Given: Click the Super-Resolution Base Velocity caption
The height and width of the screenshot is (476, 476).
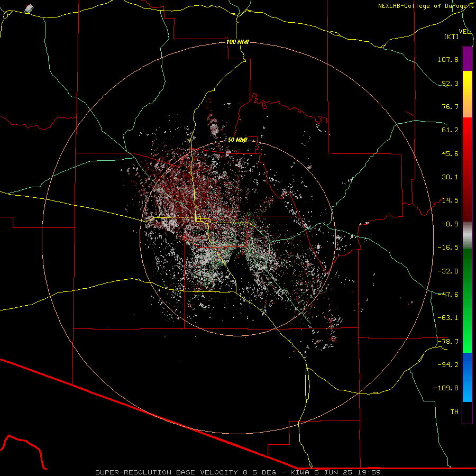Looking at the screenshot, I should (x=238, y=472).
